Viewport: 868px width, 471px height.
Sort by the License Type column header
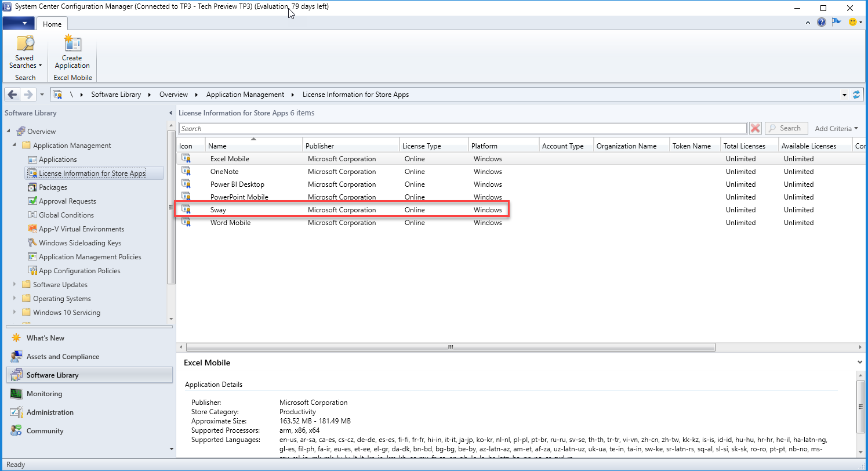434,146
